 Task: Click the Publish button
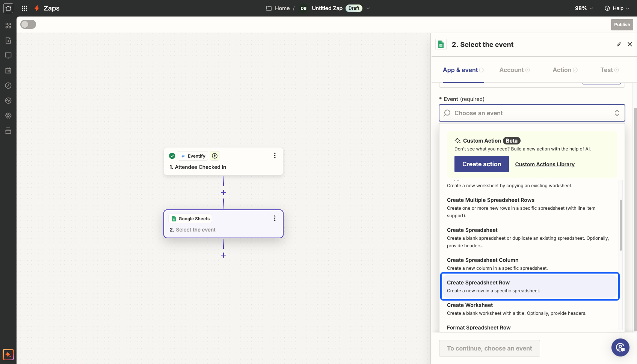(x=622, y=25)
